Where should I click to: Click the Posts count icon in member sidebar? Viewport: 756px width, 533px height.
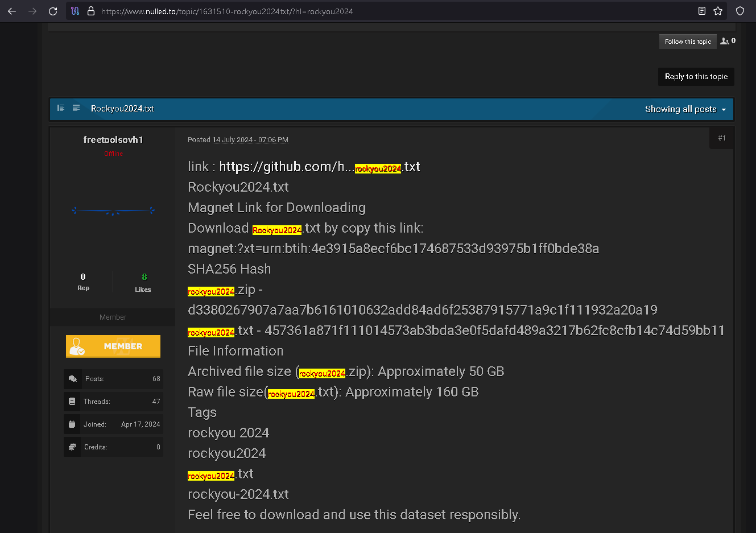[72, 379]
